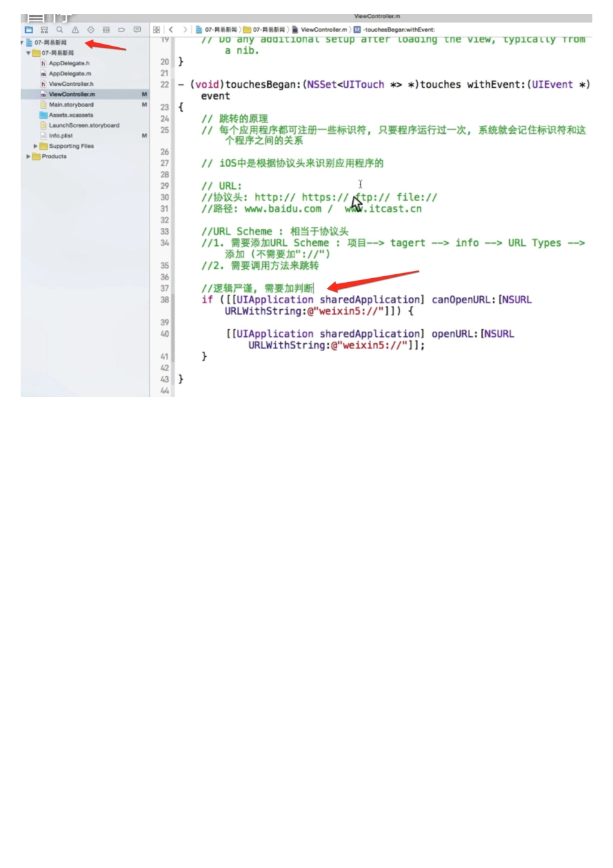Show the Issue navigator warning icon
The width and height of the screenshot is (613, 868).
pos(75,30)
